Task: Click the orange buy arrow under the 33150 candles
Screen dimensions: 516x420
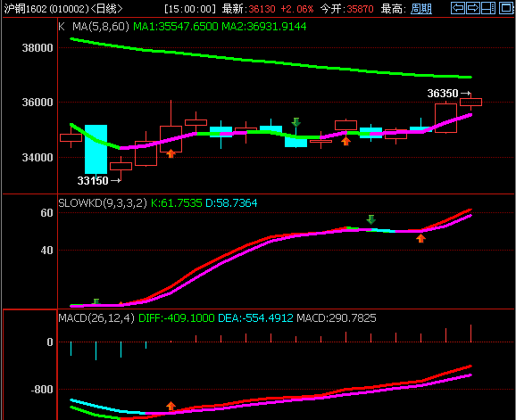Action: click(x=171, y=153)
